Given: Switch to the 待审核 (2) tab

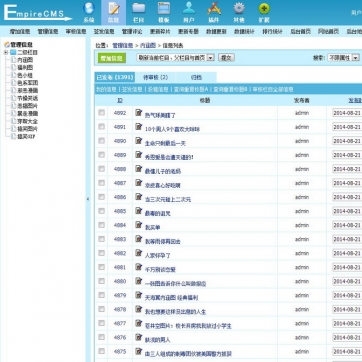Looking at the screenshot, I should point(155,77).
